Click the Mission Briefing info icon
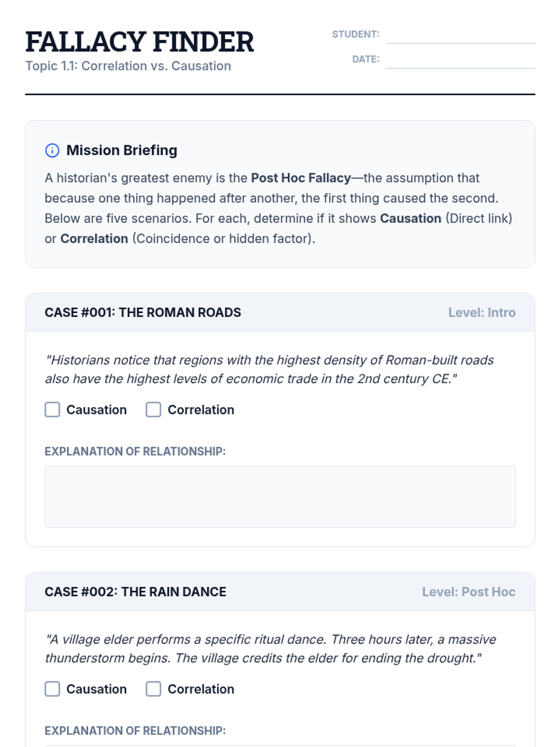The height and width of the screenshot is (747, 560). (52, 150)
